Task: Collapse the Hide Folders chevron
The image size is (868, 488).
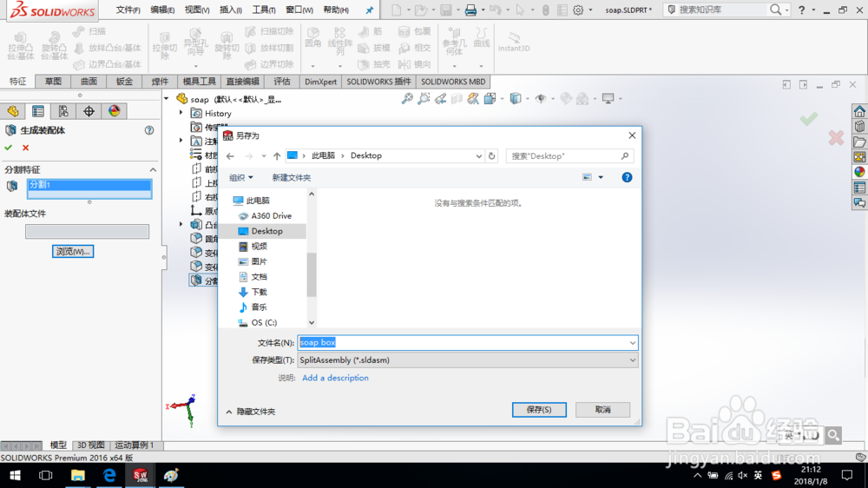Action: (x=229, y=412)
